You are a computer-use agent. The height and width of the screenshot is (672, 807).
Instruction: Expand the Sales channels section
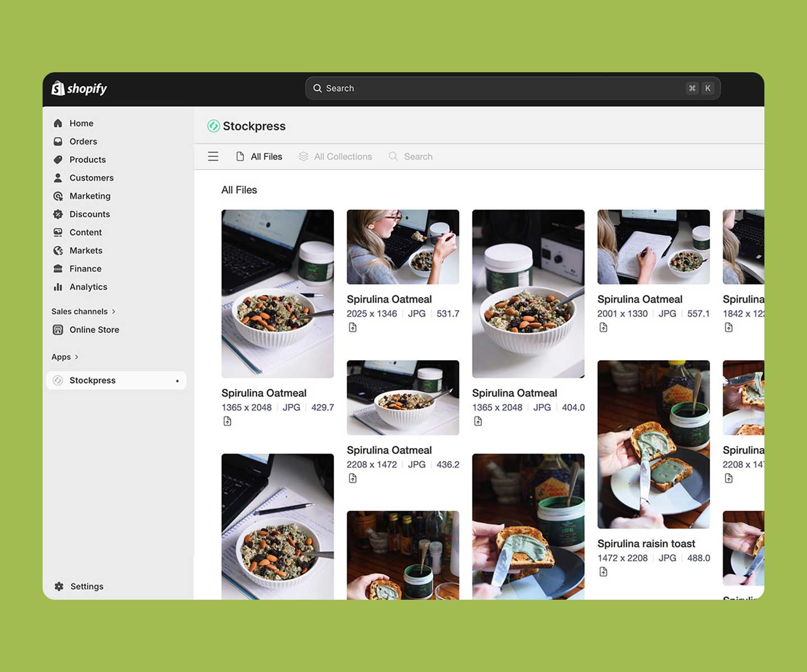84,311
